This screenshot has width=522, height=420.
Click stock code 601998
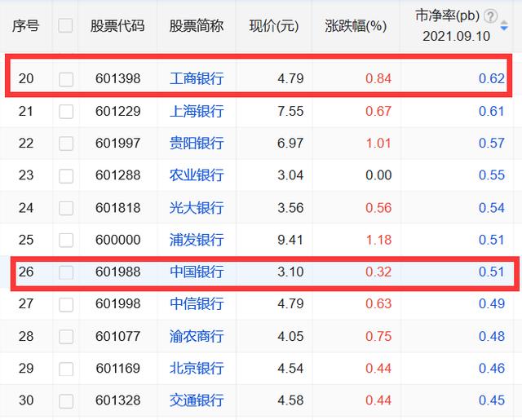click(117, 303)
